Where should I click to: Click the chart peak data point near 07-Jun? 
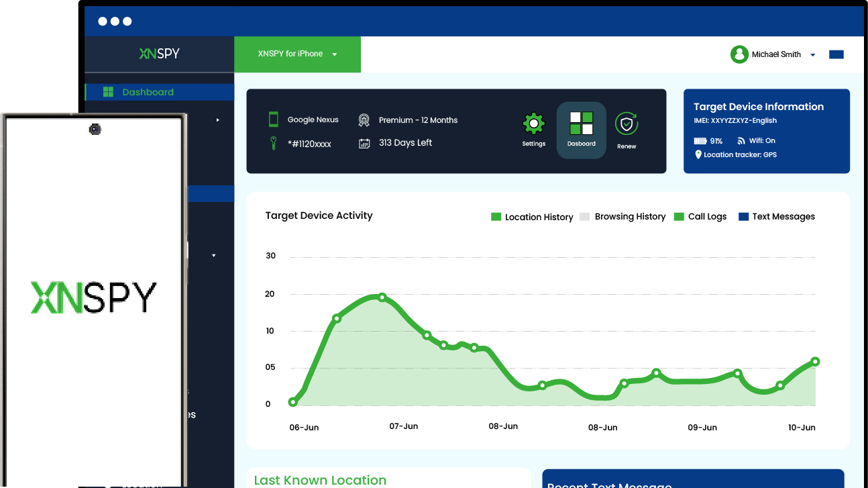pos(382,297)
